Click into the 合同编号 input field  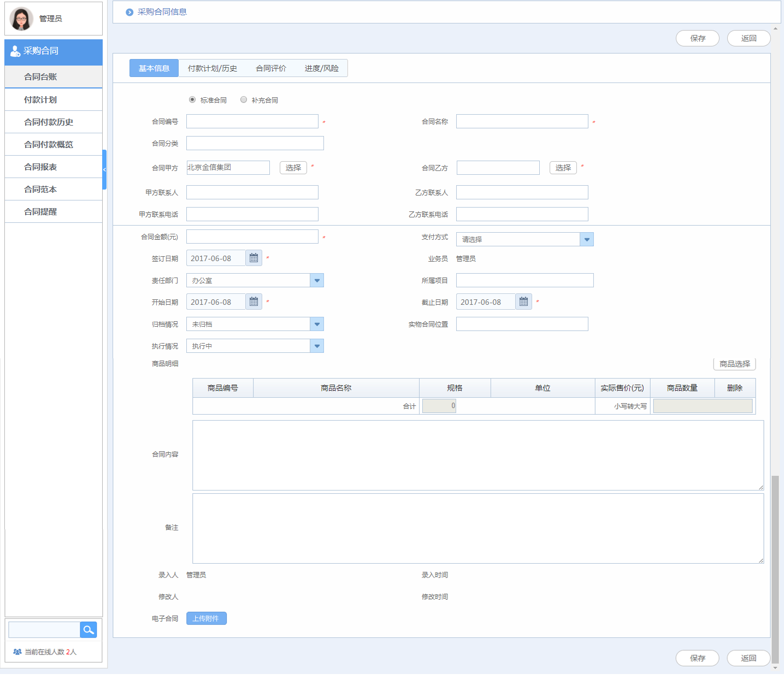point(252,121)
